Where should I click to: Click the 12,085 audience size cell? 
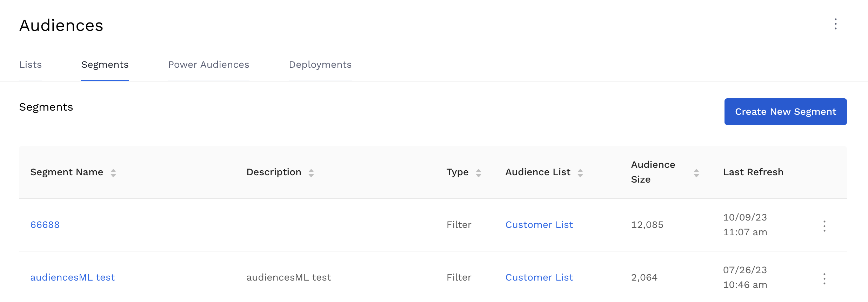(647, 225)
